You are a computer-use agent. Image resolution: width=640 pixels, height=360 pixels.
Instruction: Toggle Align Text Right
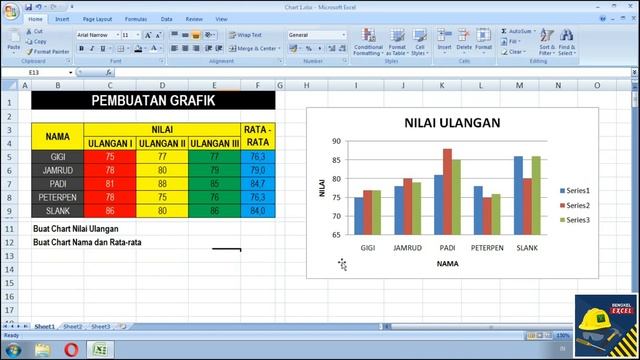point(196,49)
